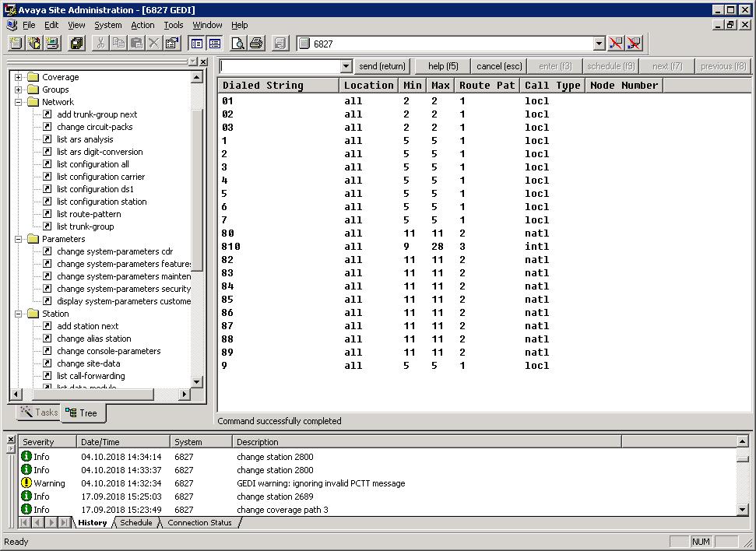Click the send (return) button

pos(382,66)
